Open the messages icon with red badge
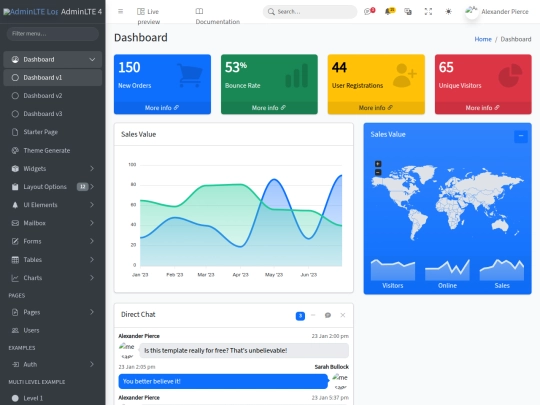 pos(369,11)
